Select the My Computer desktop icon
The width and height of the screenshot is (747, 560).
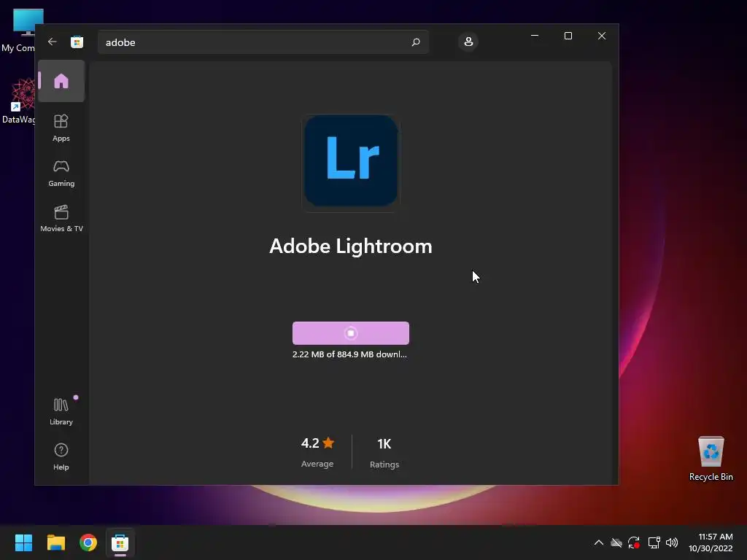tap(18, 31)
